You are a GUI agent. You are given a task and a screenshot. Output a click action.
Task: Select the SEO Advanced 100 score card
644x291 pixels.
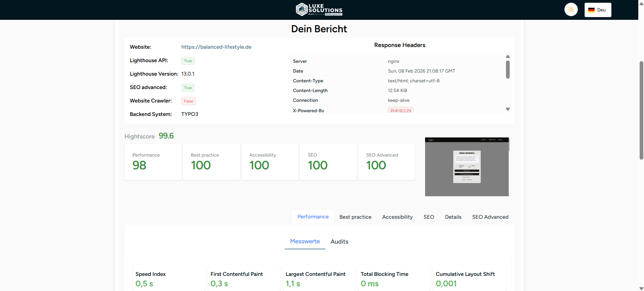tap(387, 162)
